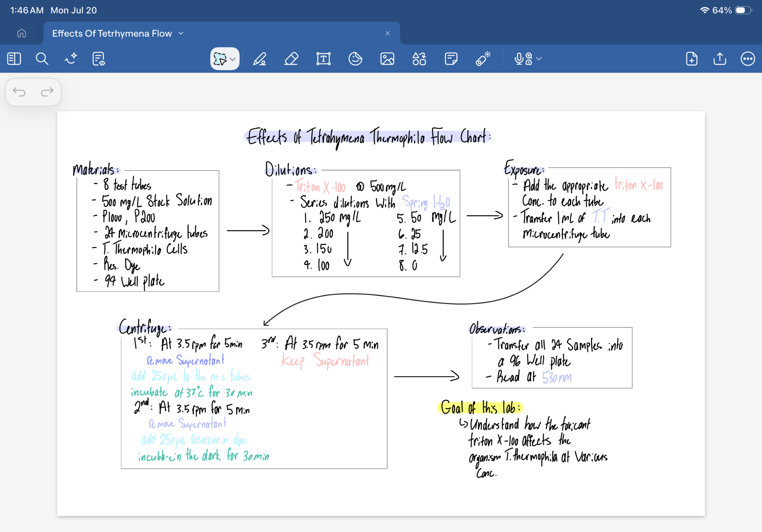Check the battery status indicator
The width and height of the screenshot is (762, 532).
[x=743, y=10]
